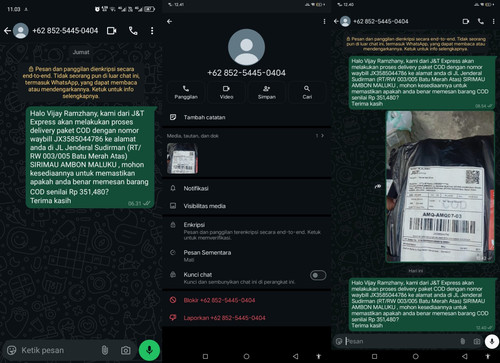Open emoji picker beside Pesan field
500x363 pixels.
(339, 341)
